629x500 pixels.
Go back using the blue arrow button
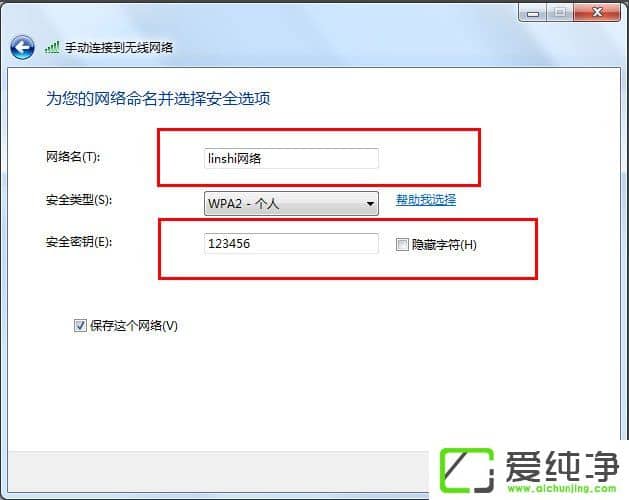click(x=22, y=48)
